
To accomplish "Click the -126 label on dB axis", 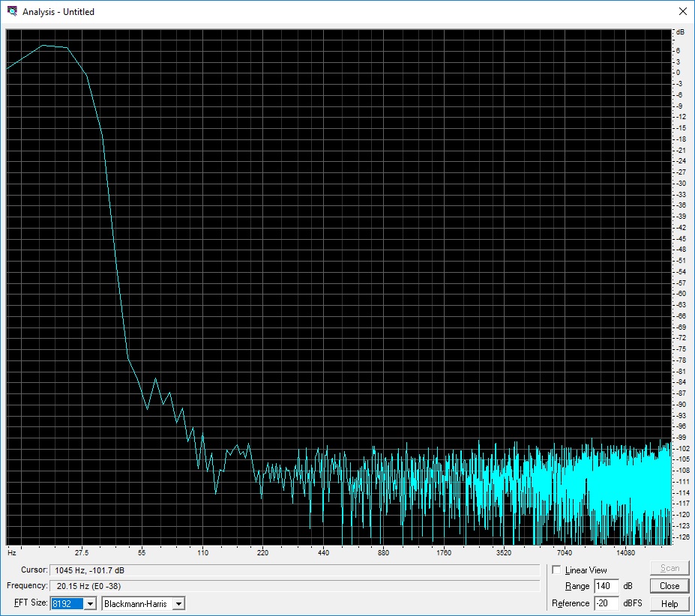I will (683, 537).
